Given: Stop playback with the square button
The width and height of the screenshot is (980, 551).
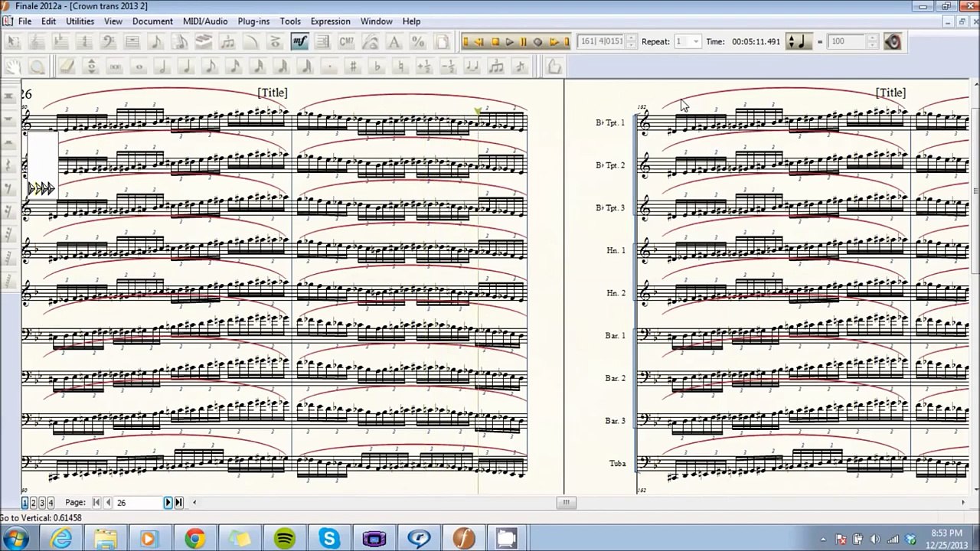Looking at the screenshot, I should click(x=495, y=41).
